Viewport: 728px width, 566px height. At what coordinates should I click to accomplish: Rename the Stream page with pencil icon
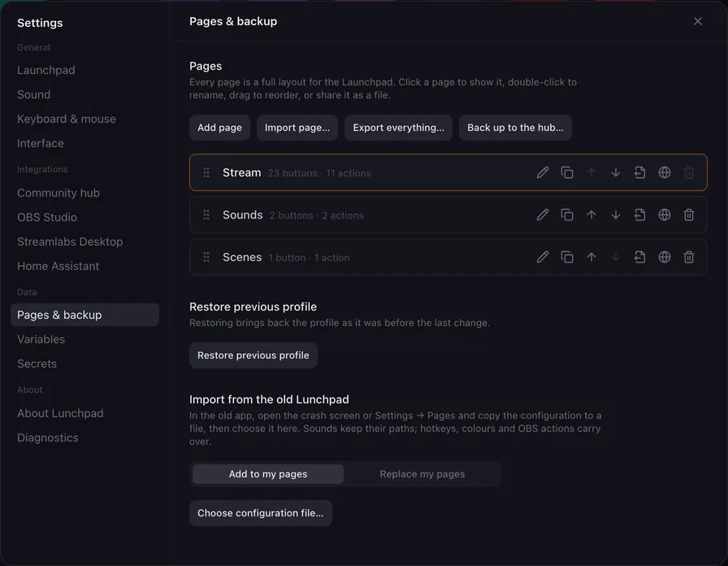coord(542,172)
